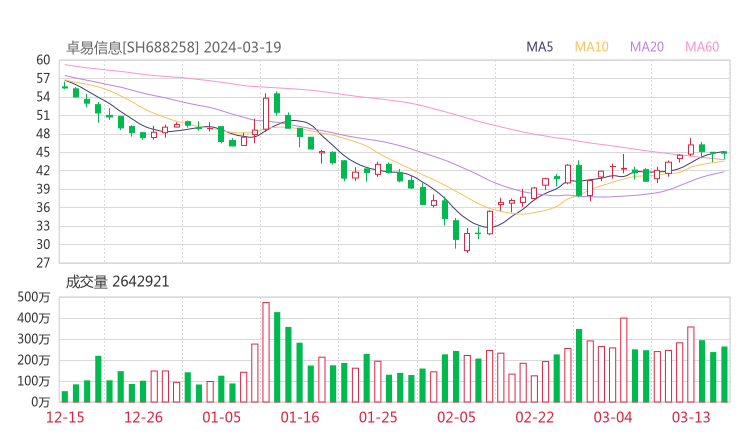The image size is (740, 440).
Task: Click the 02-22 date label
Action: pos(534,417)
